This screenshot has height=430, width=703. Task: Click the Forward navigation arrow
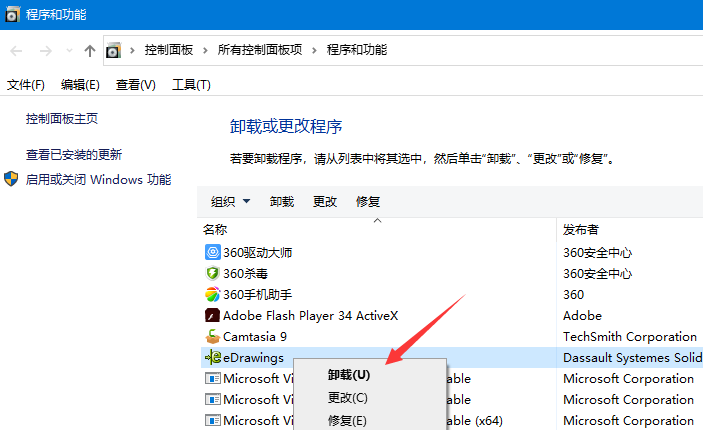pyautogui.click(x=45, y=51)
